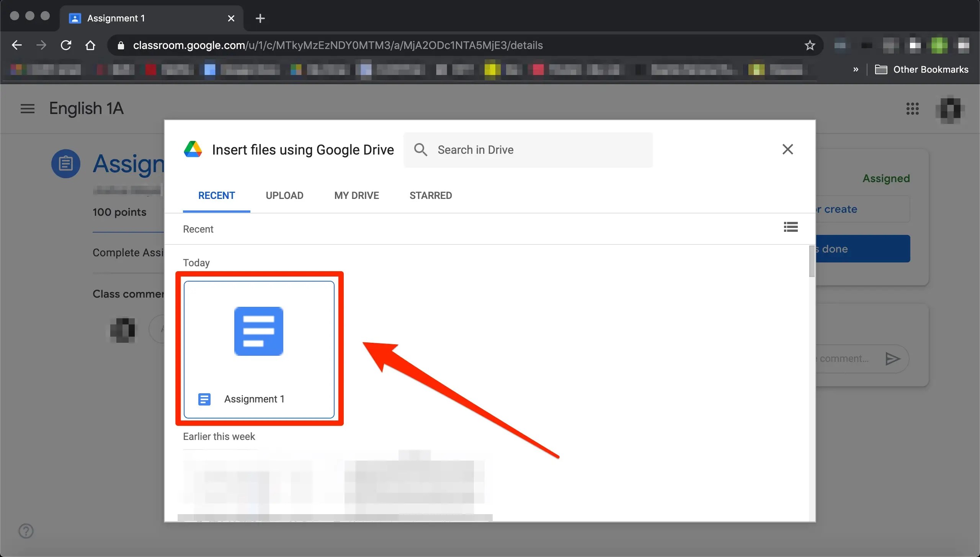Screen dimensions: 980x557
Task: Switch to the Upload tab
Action: (x=284, y=195)
